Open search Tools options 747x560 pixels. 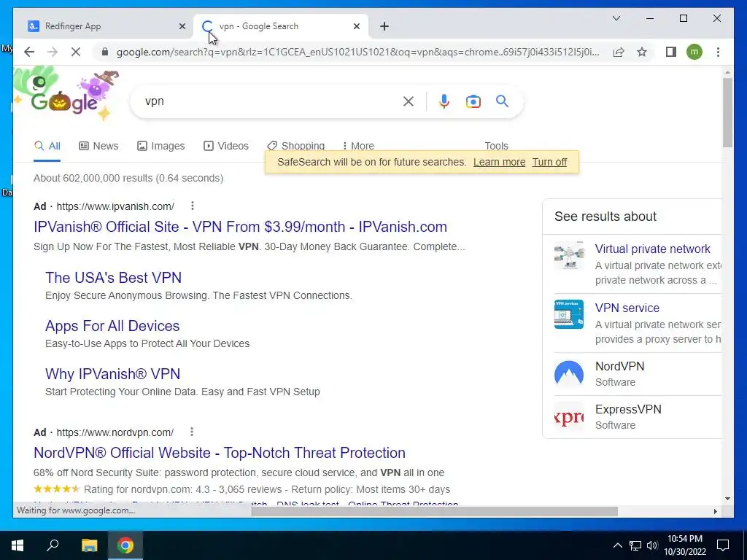coord(496,146)
